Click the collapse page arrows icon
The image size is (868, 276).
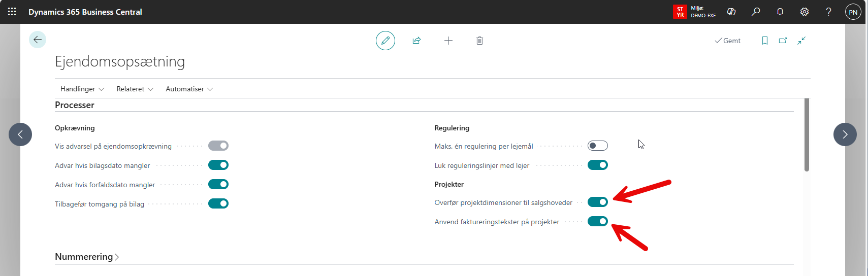801,41
